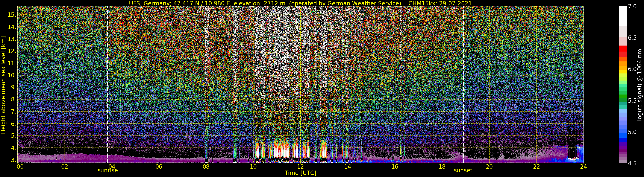Click the '7.' height axis tick label
The image size is (644, 177).
click(13, 112)
